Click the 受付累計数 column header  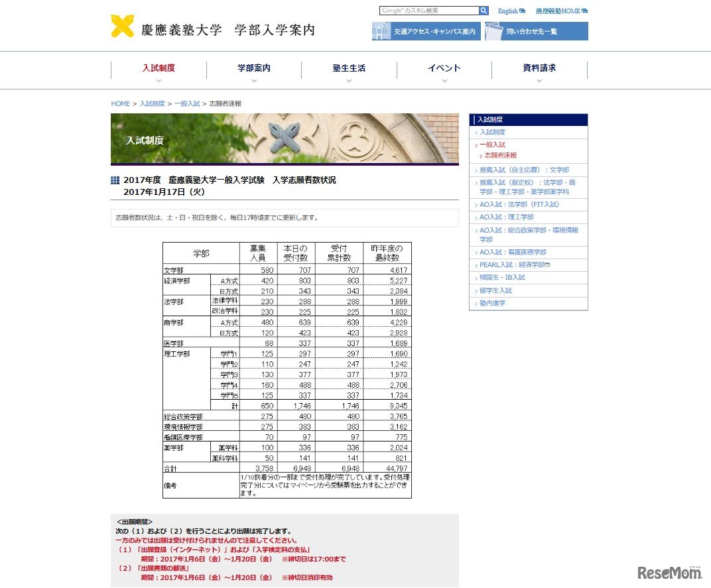339,253
